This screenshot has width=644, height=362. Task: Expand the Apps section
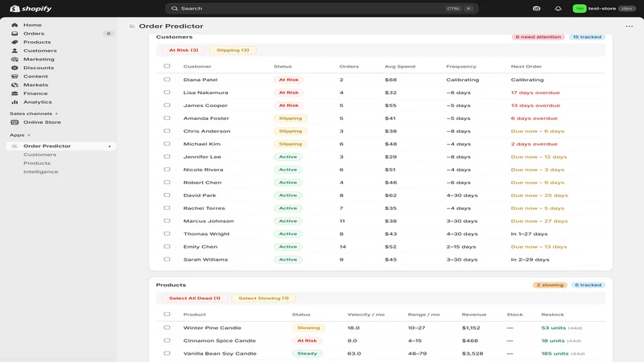point(19,135)
